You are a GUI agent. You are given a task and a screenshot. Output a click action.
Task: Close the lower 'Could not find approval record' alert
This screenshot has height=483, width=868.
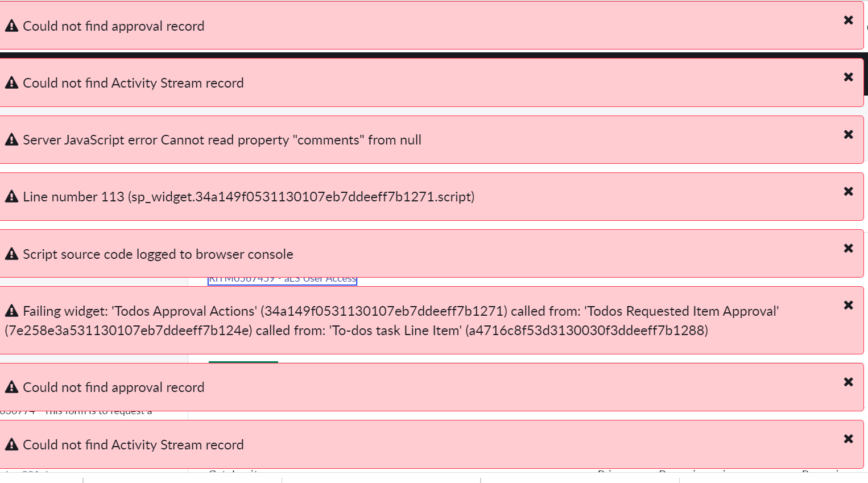pyautogui.click(x=848, y=382)
